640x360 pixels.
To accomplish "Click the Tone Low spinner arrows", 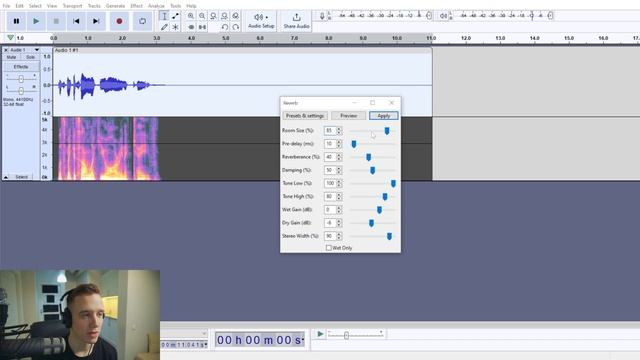I will click(x=339, y=183).
